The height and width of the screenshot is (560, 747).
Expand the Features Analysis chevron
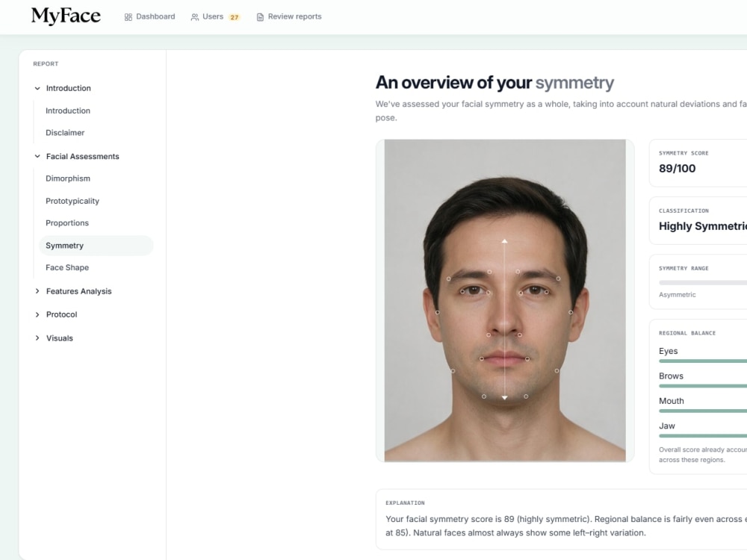click(x=37, y=291)
